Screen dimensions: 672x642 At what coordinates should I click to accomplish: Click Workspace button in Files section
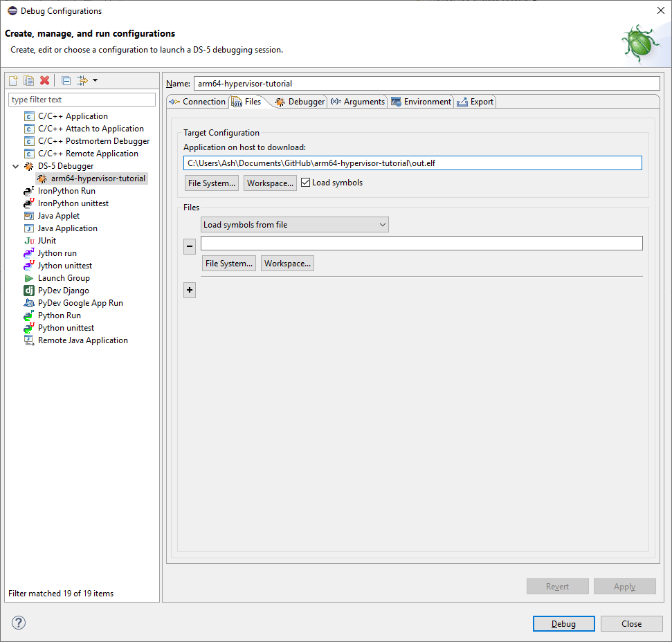point(287,264)
